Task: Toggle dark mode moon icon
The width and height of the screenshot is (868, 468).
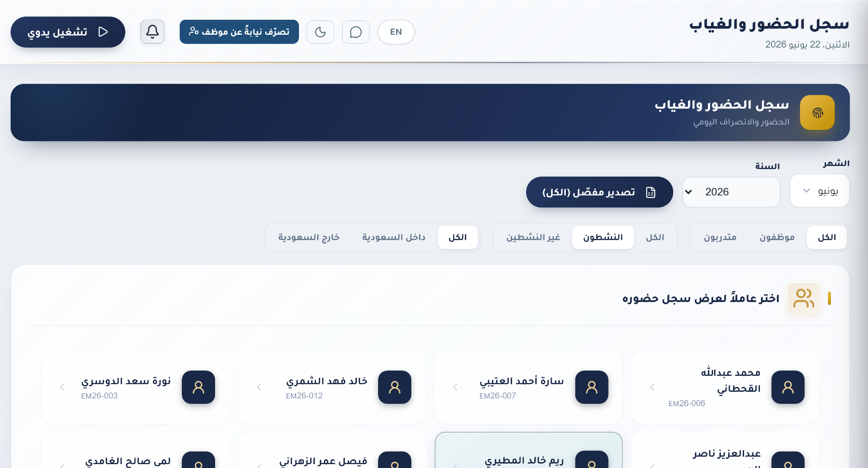Action: coord(320,32)
